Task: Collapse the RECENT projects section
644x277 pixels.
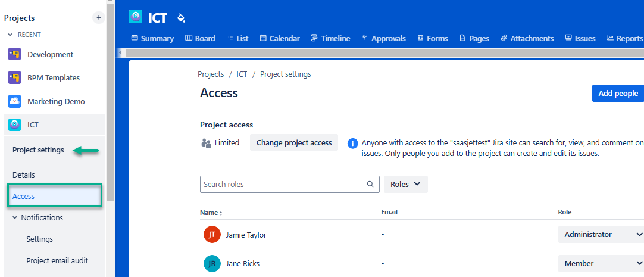Action: [10, 35]
